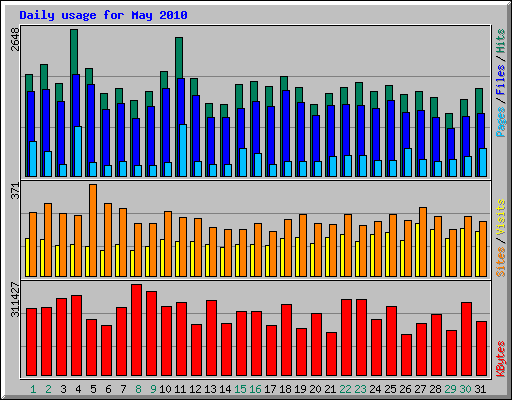The image size is (512, 400).
Task: Click day 24 on the x-axis
Action: [x=375, y=389]
